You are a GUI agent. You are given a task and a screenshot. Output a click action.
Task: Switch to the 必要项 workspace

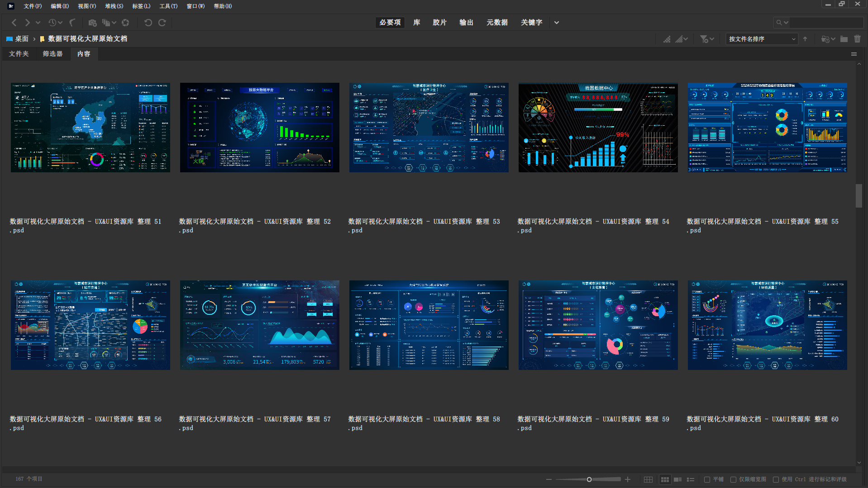pyautogui.click(x=390, y=23)
